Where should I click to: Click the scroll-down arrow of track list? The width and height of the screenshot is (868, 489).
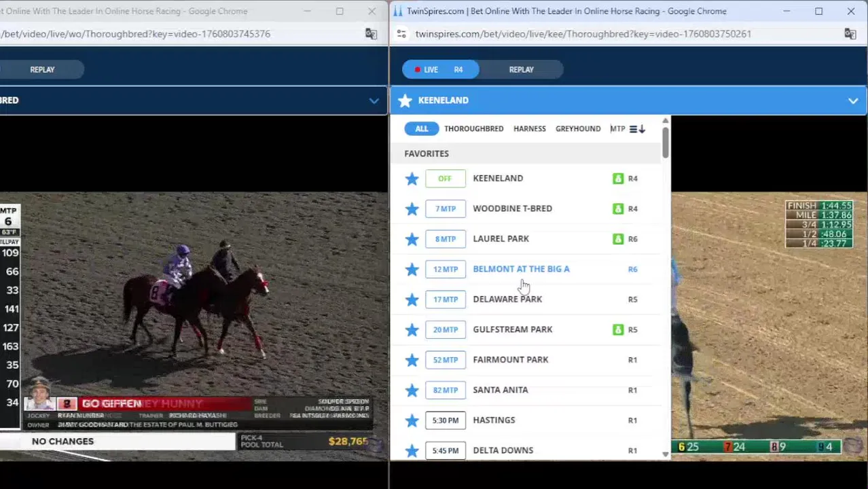pos(666,455)
